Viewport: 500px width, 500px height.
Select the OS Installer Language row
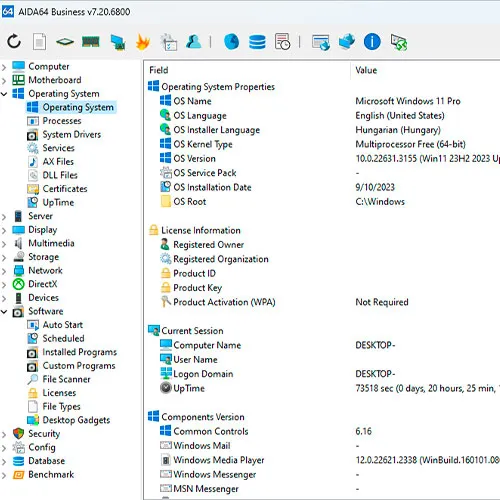click(x=322, y=130)
